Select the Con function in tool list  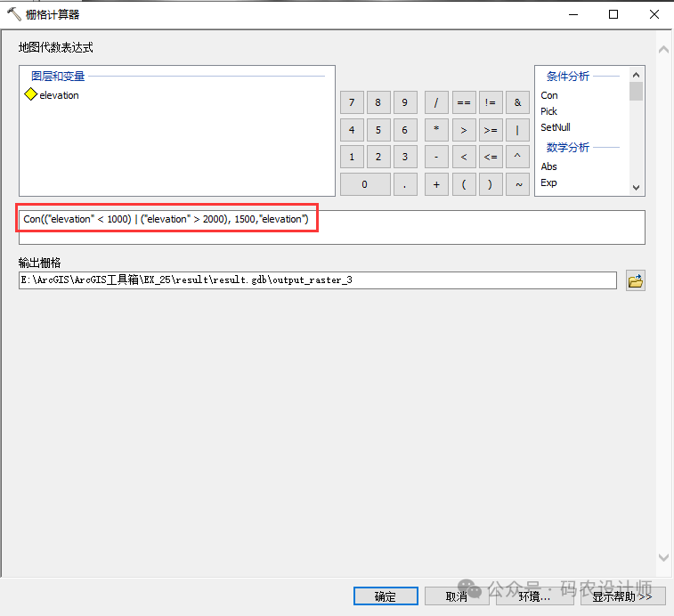pos(549,95)
